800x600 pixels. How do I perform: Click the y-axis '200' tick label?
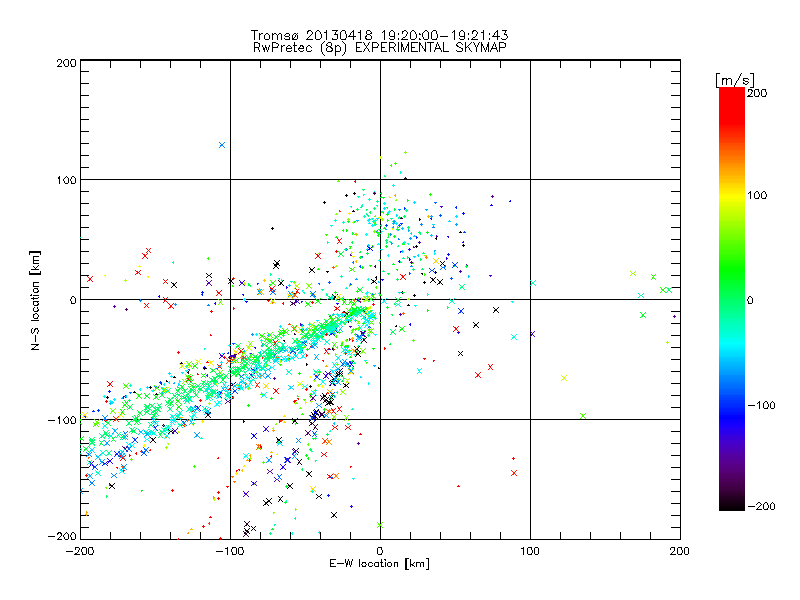(66, 63)
